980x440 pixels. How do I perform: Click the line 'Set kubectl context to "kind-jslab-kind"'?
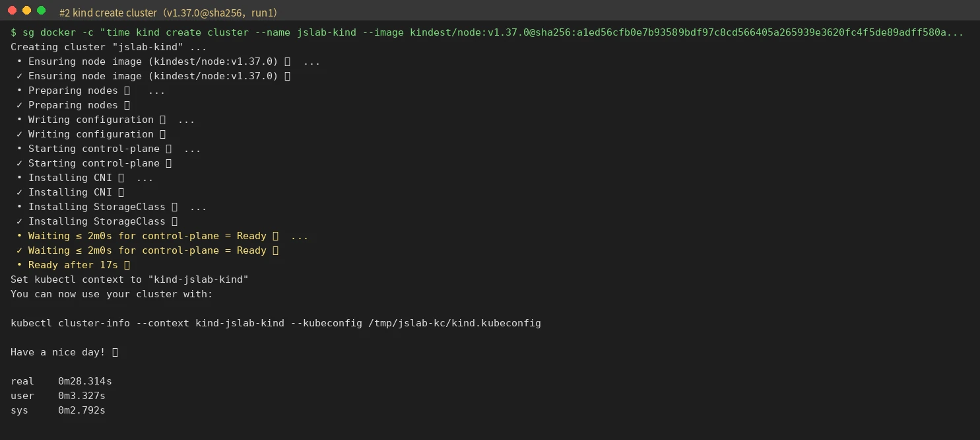129,279
